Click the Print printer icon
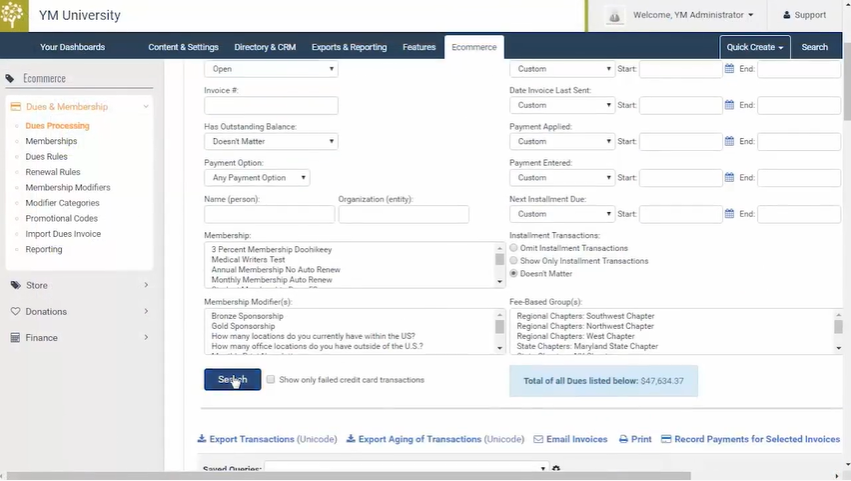This screenshot has width=851, height=481. 624,439
